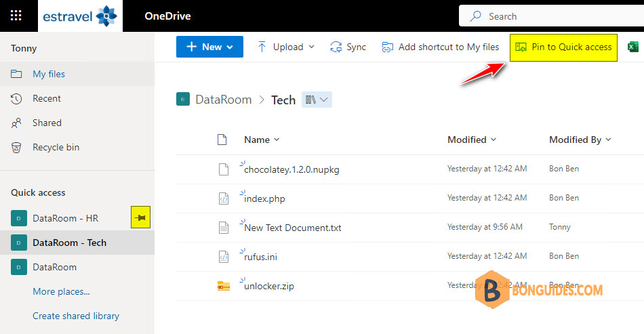
Task: Click Add shortcut to My files
Action: click(440, 47)
